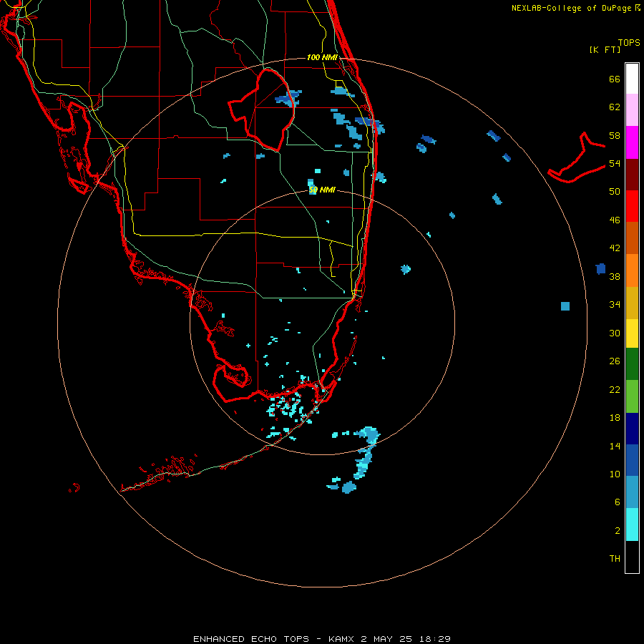
Task: Click the legend value 10
Action: [615, 474]
